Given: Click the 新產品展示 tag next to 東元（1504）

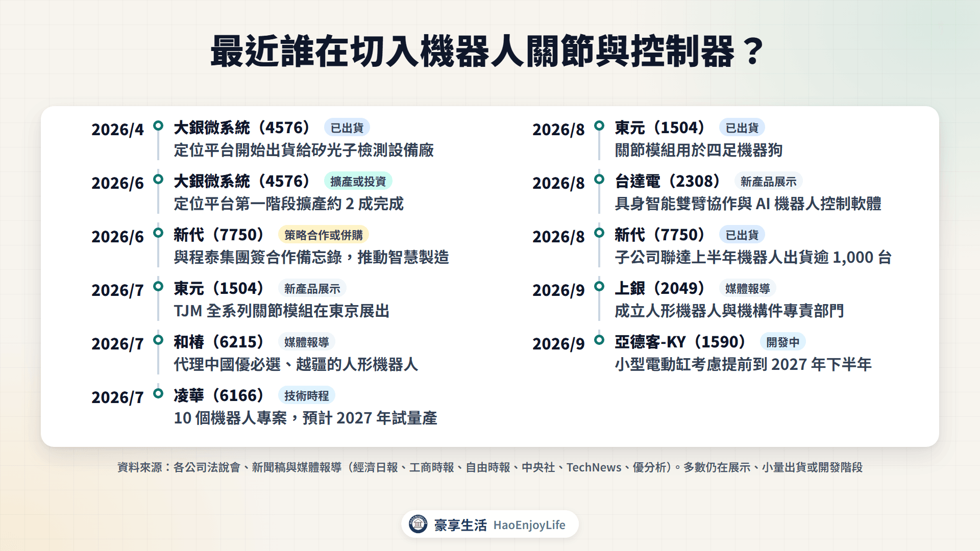Looking at the screenshot, I should (312, 288).
